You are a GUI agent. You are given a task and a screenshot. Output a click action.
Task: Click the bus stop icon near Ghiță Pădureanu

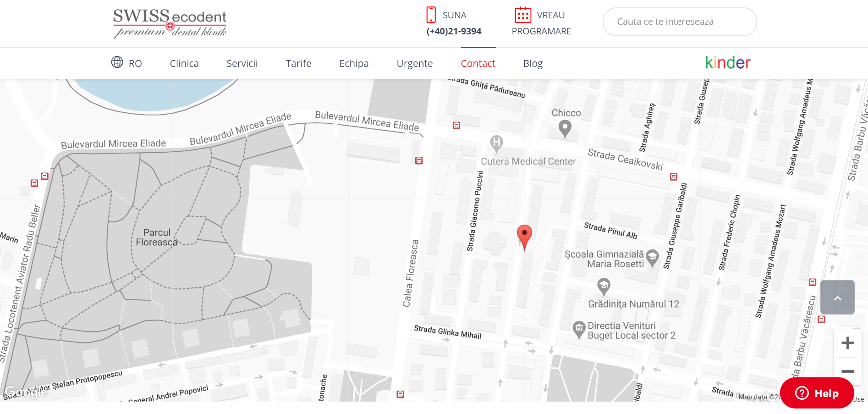[456, 126]
